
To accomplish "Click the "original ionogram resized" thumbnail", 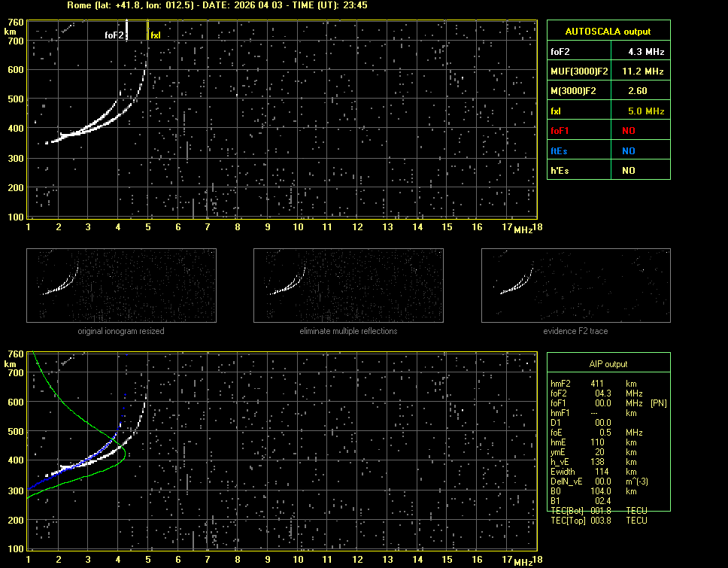I will tap(121, 286).
